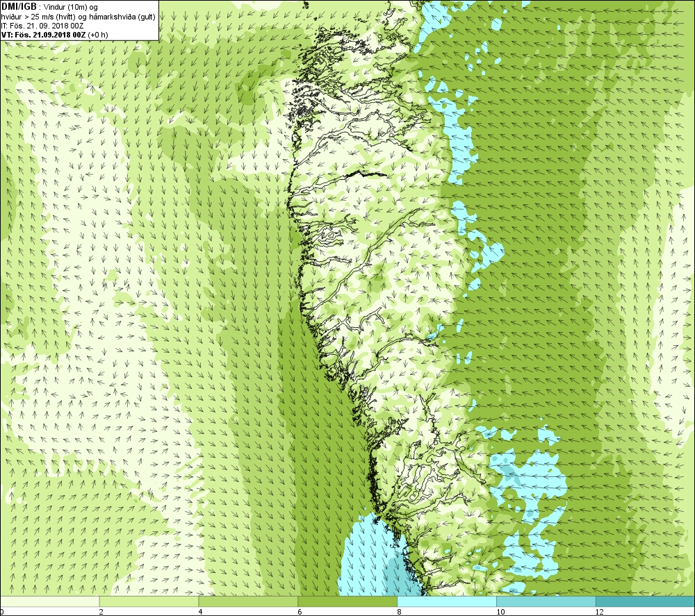The height and width of the screenshot is (616, 695).
Task: Select the 8–10 m/s light cyan scale segment
Action: click(x=447, y=601)
